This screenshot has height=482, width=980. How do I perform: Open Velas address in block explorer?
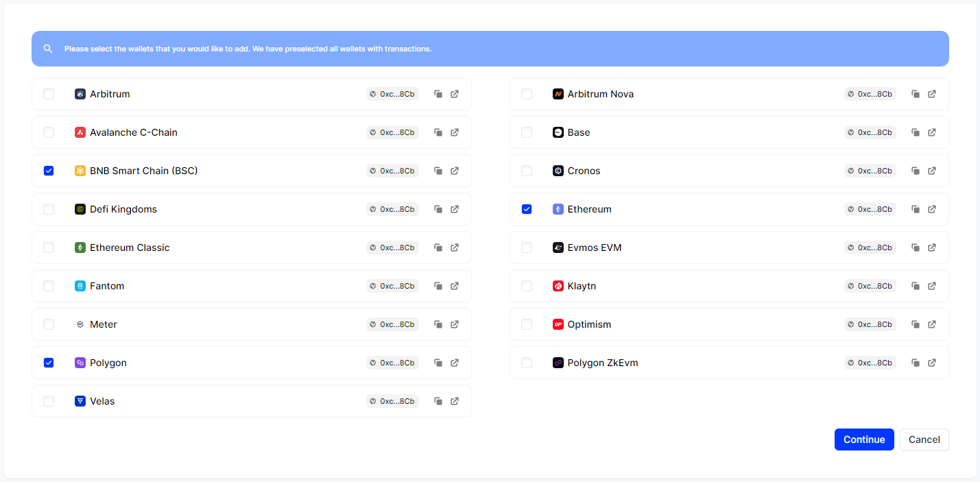coord(455,401)
